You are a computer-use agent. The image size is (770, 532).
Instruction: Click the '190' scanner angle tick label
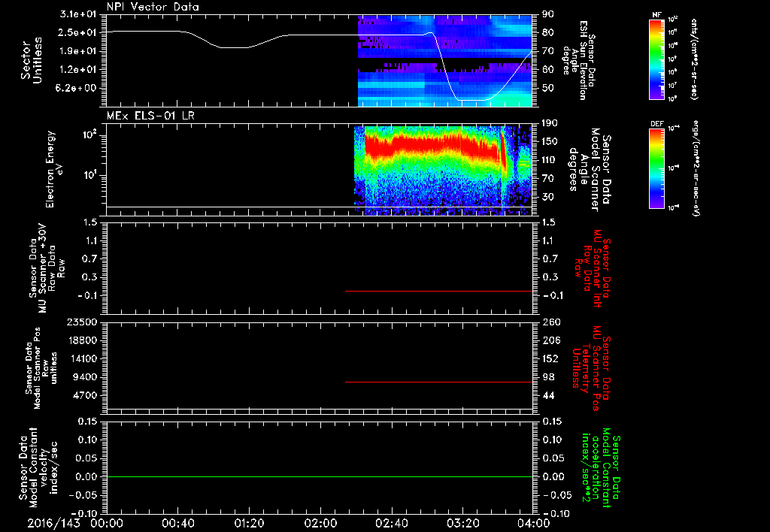(x=549, y=123)
